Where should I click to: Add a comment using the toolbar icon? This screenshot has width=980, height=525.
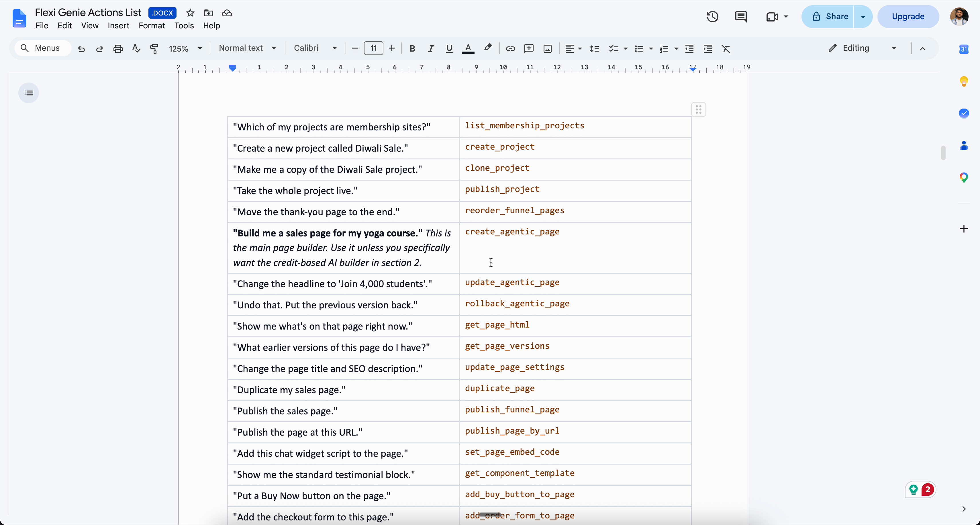(529, 49)
